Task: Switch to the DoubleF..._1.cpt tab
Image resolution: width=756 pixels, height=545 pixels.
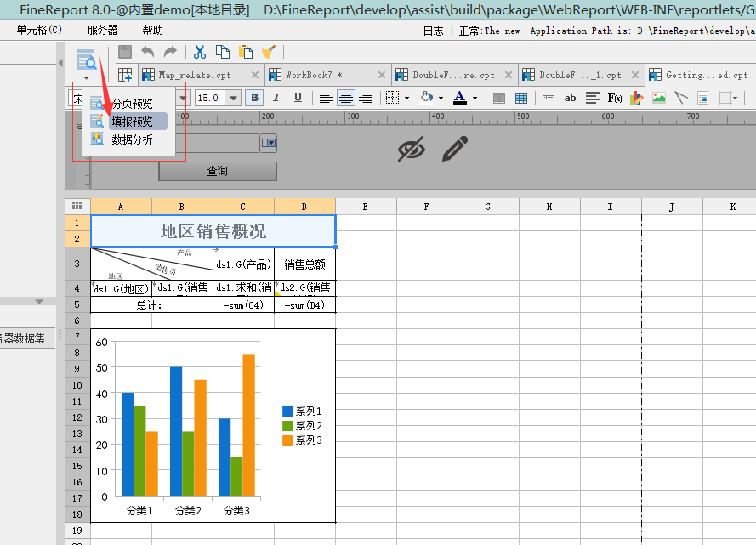Action: (x=580, y=75)
